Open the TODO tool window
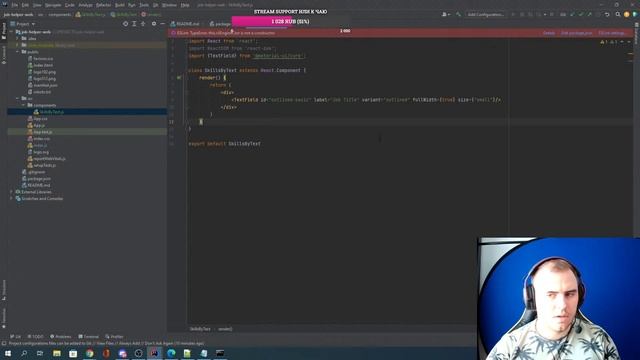Viewport: 640px width, 360px height. (x=35, y=337)
